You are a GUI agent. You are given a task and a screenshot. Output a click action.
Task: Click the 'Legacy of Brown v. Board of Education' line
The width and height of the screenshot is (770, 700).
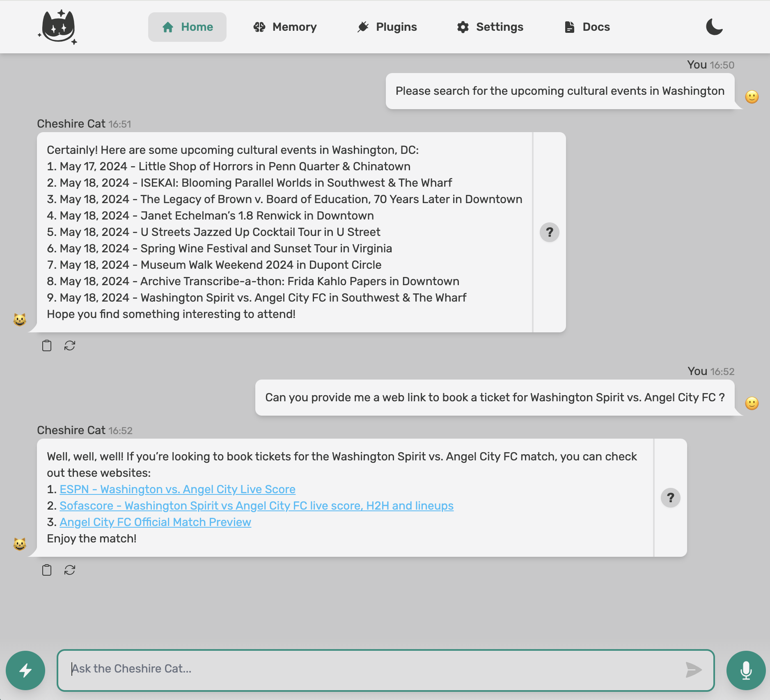284,199
